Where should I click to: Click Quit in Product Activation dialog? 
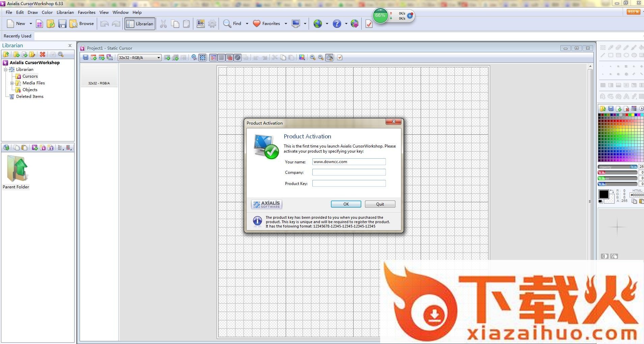coord(380,204)
